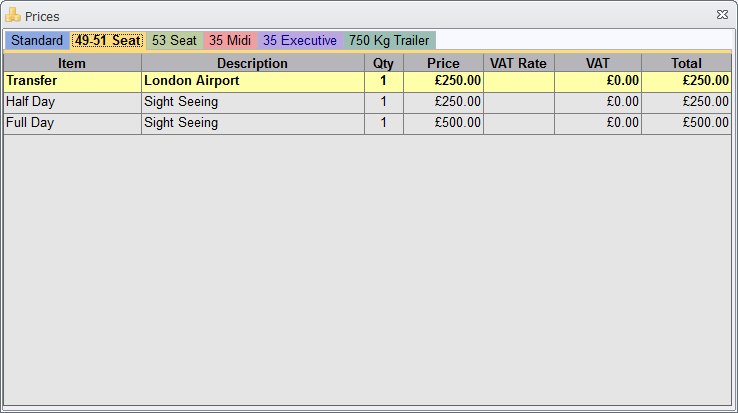Click the VAT Rate column header
Screen dimensions: 738x413
(x=519, y=63)
